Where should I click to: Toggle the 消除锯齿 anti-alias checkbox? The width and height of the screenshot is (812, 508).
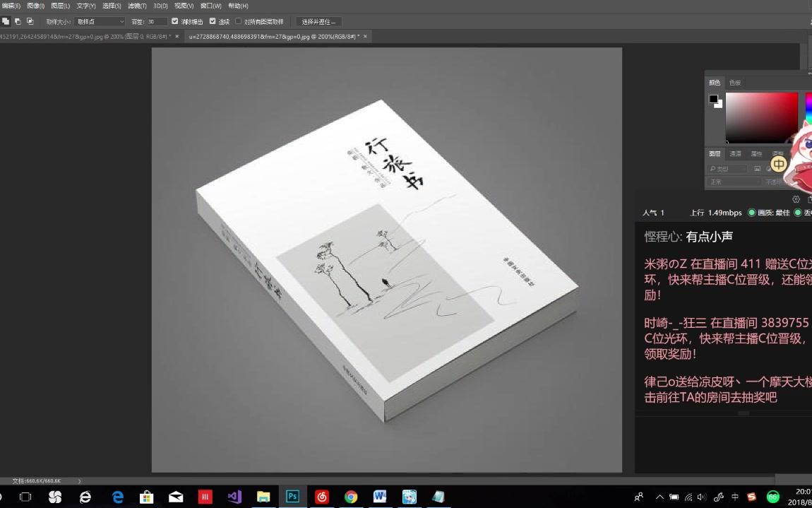tap(174, 20)
